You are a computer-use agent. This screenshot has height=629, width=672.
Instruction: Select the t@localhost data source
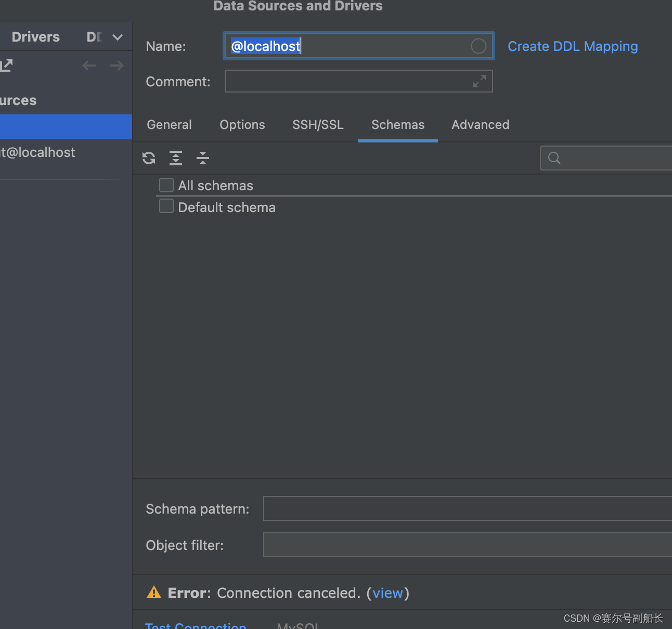pos(37,152)
